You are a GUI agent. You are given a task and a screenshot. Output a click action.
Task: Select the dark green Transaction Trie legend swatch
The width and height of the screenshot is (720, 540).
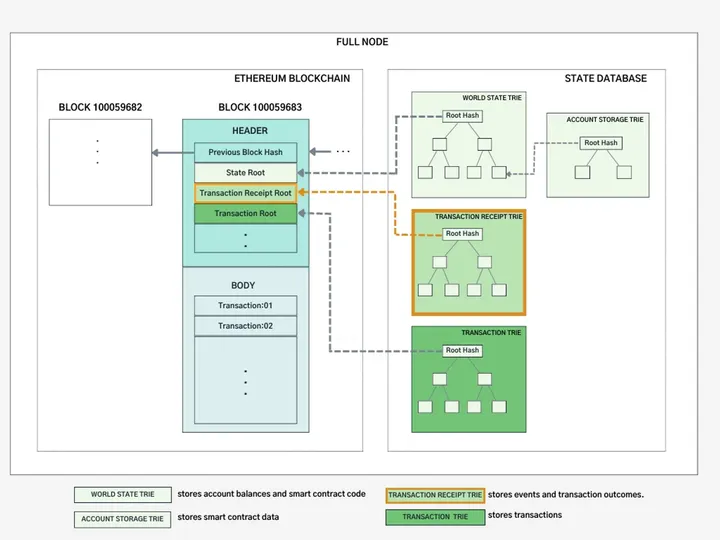pos(435,517)
